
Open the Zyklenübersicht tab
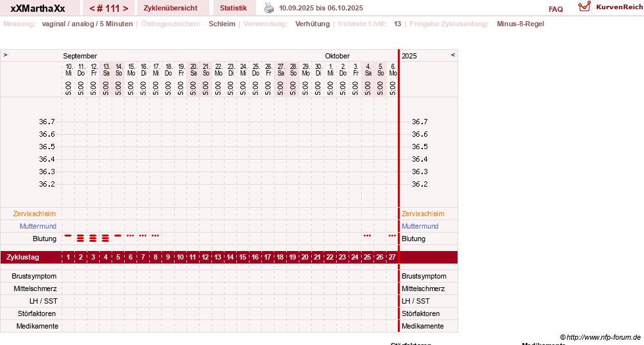click(171, 8)
